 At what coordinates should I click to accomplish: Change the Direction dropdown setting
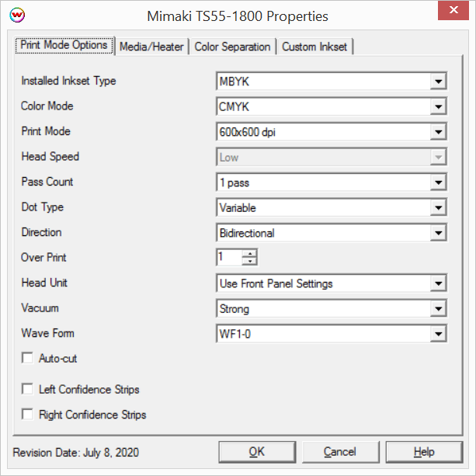439,233
